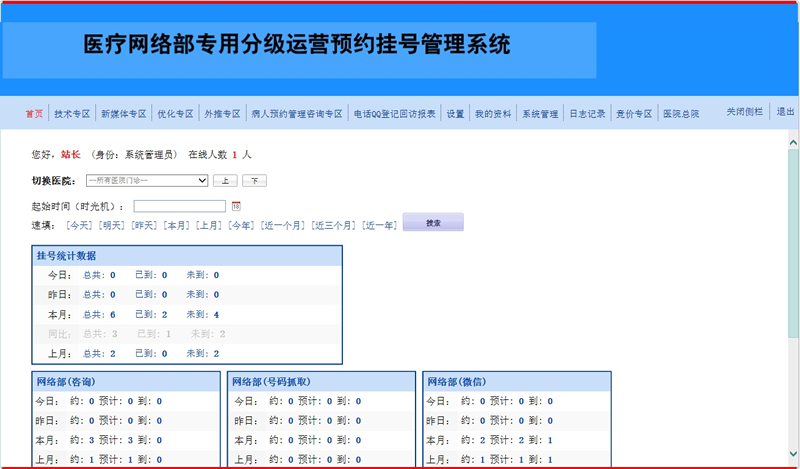Screen dimensions: 800x469
Task: Open the calendar date picker icon
Action: tap(236, 206)
